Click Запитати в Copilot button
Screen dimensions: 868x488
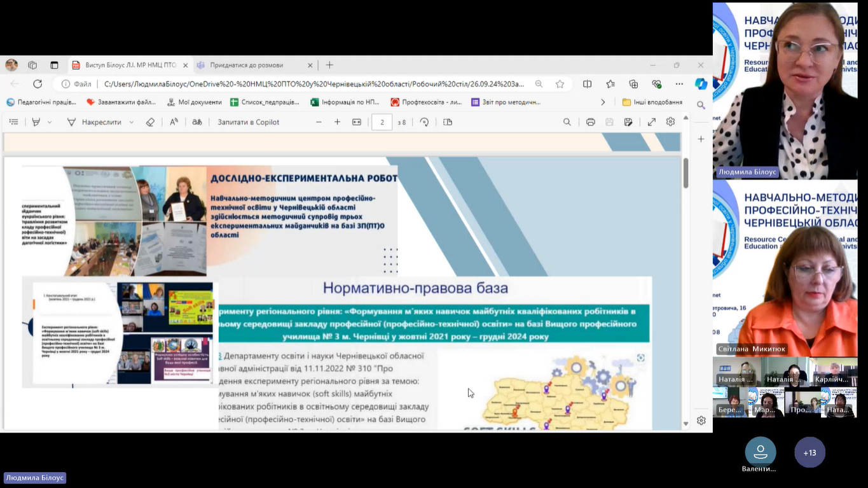[x=248, y=122]
